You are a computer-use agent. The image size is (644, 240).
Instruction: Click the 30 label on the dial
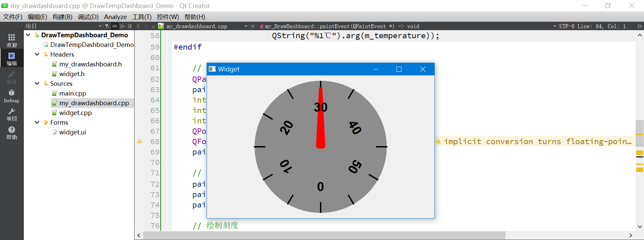[x=321, y=107]
